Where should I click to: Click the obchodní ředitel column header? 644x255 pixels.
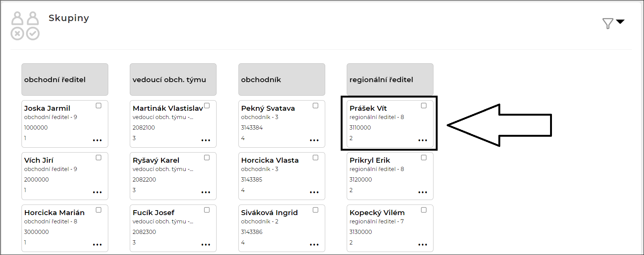click(x=65, y=79)
